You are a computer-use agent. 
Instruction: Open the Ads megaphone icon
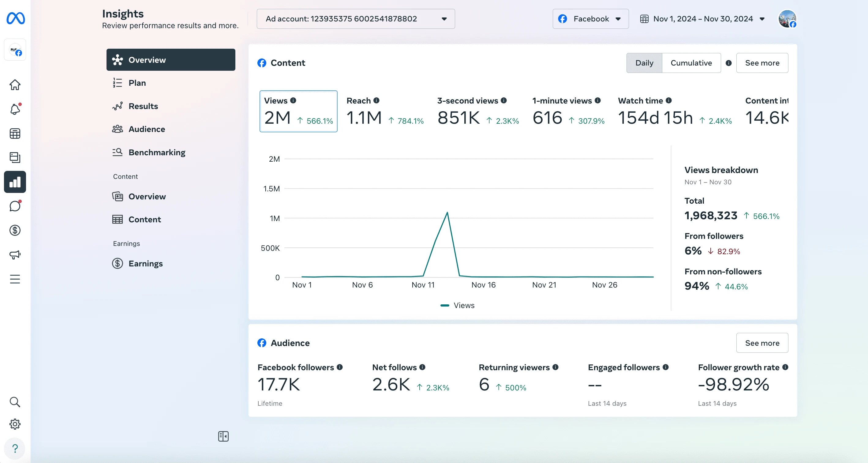tap(15, 254)
